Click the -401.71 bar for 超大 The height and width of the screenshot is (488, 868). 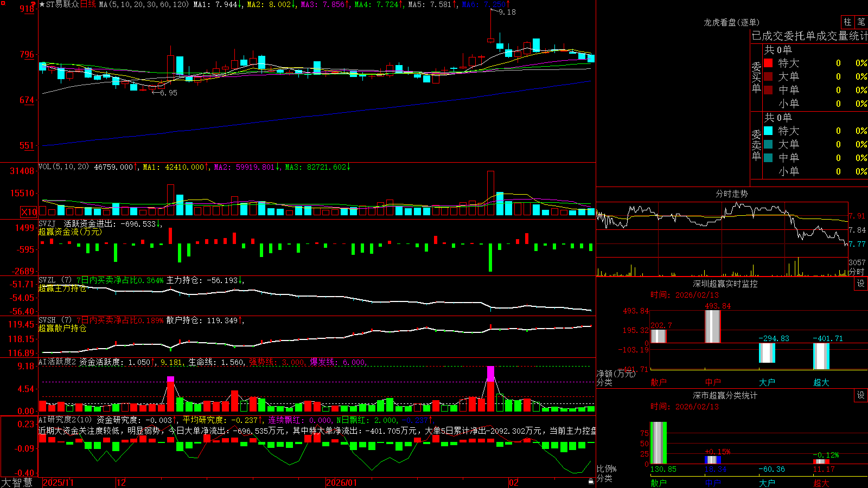coord(821,356)
